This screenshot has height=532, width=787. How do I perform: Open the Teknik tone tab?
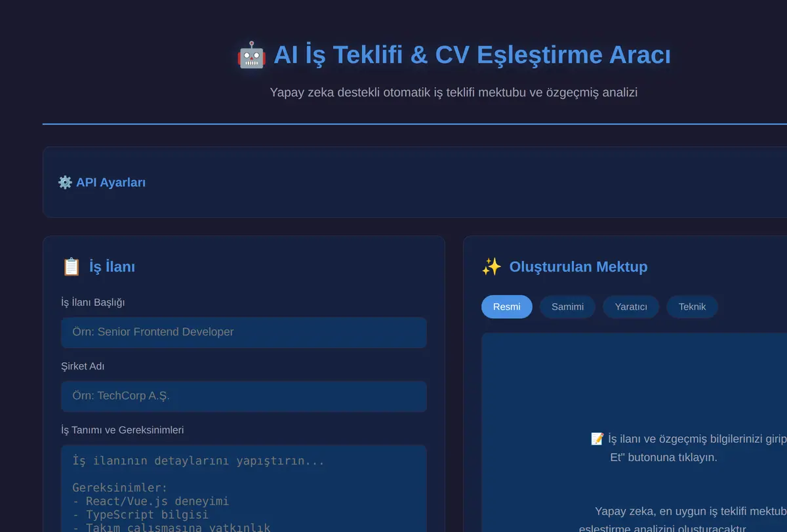(x=692, y=306)
